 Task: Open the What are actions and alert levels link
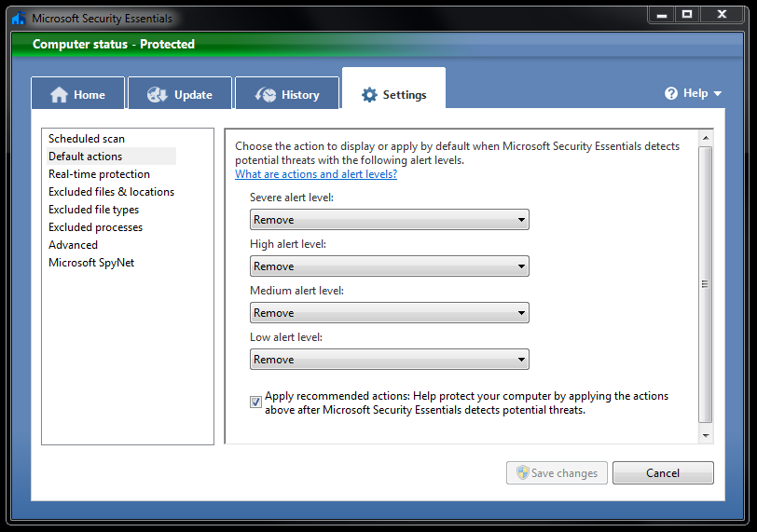(x=316, y=174)
